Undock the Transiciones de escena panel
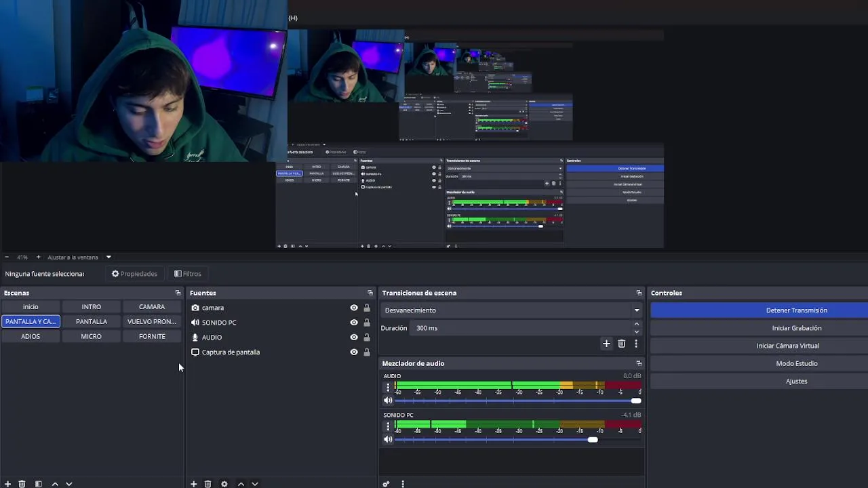 tap(639, 293)
